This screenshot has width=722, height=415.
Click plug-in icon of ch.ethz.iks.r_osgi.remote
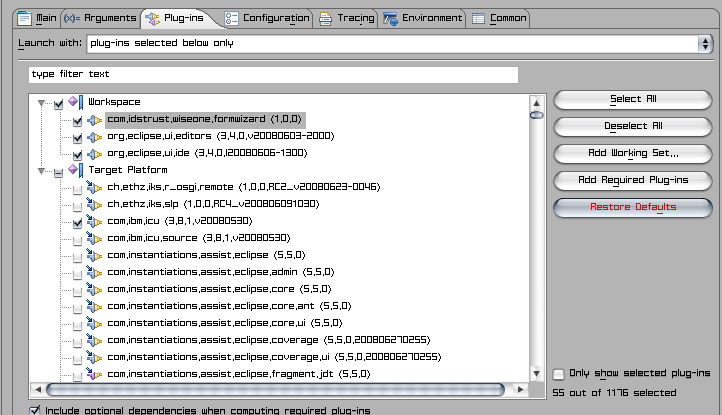point(94,188)
